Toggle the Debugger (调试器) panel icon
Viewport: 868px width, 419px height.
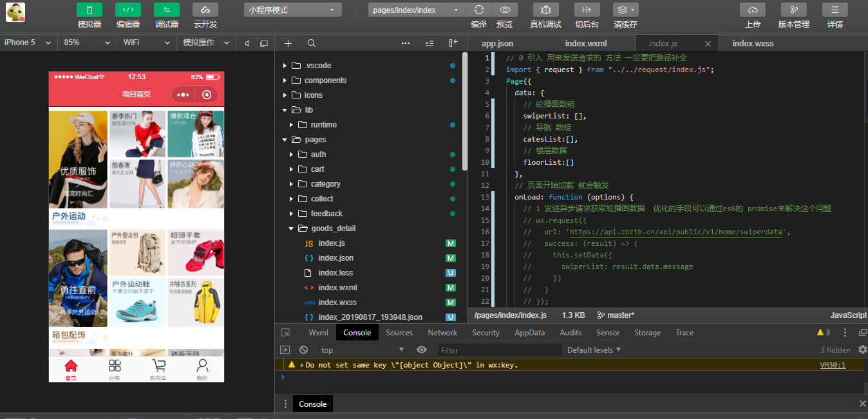coord(167,10)
